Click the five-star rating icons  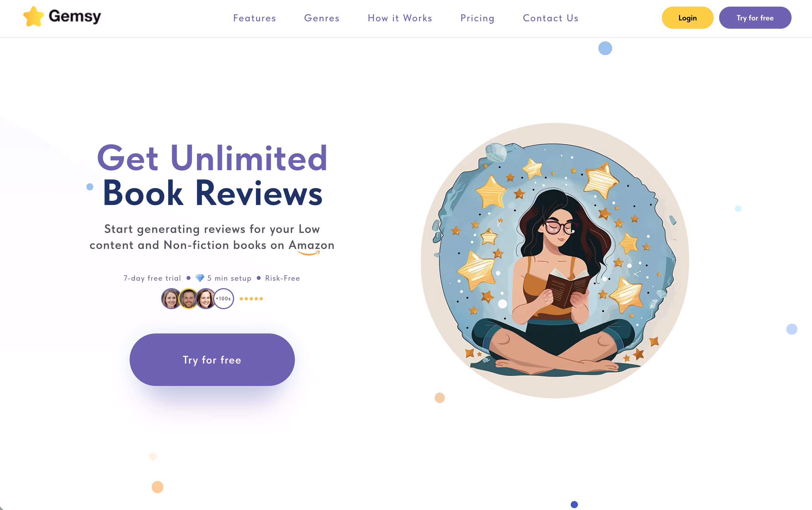[x=251, y=299]
